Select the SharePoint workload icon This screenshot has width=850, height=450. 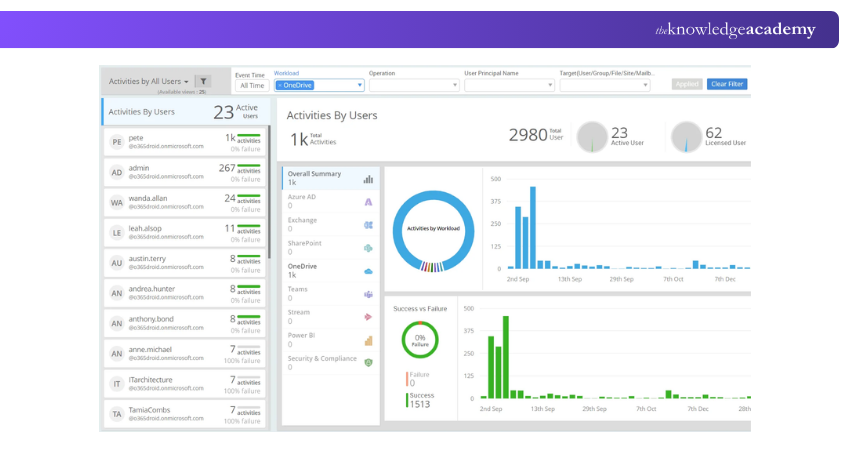368,248
